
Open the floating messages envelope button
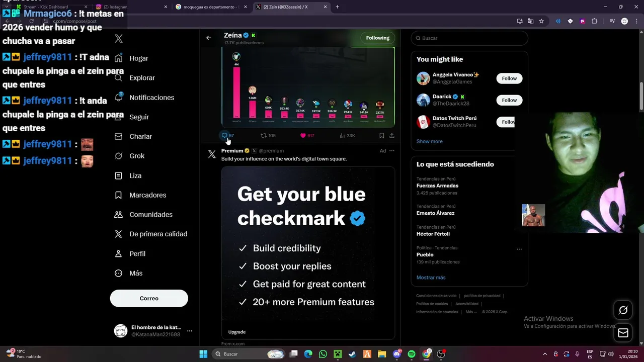tap(623, 333)
